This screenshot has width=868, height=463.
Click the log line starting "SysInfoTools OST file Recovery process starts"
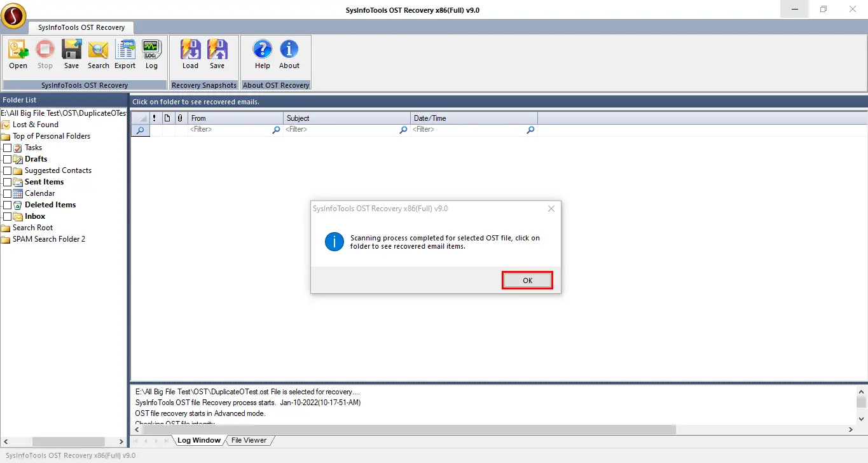248,403
